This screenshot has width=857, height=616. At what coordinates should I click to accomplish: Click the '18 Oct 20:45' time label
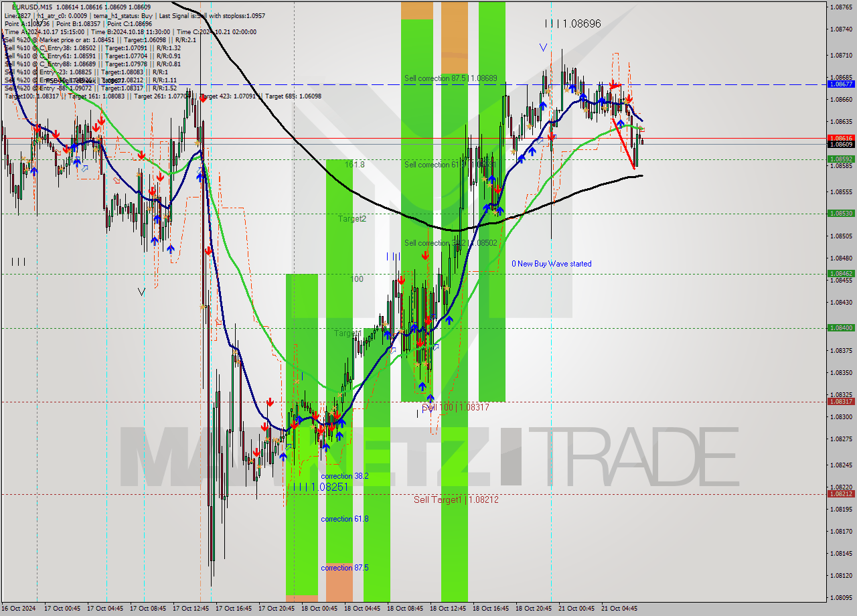point(534,609)
